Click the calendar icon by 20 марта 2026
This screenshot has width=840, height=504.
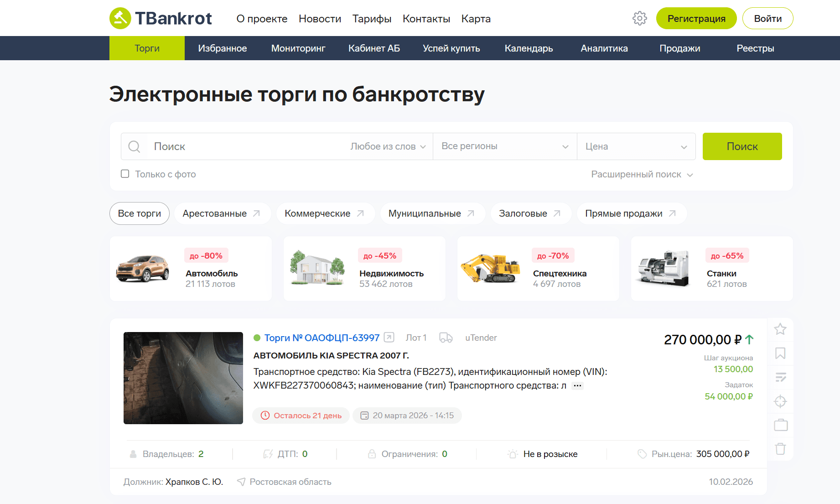coord(364,416)
